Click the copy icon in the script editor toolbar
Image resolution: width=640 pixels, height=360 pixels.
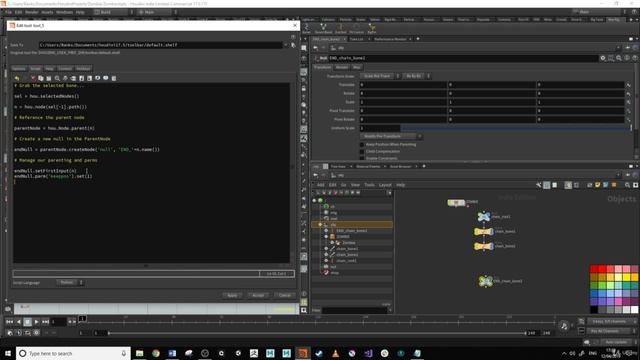pyautogui.click(x=41, y=78)
